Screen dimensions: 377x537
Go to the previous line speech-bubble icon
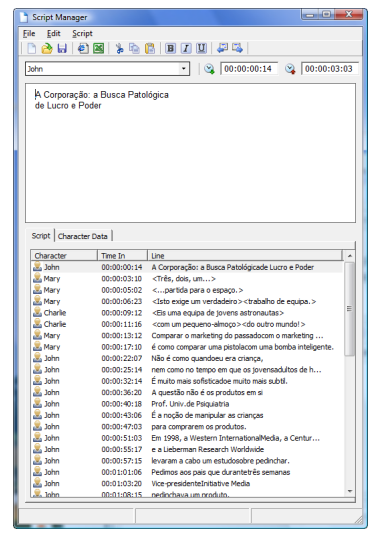222,48
